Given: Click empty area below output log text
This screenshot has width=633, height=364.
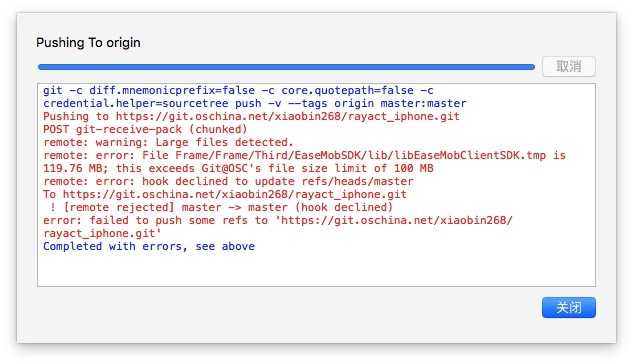Looking at the screenshot, I should click(x=316, y=269).
